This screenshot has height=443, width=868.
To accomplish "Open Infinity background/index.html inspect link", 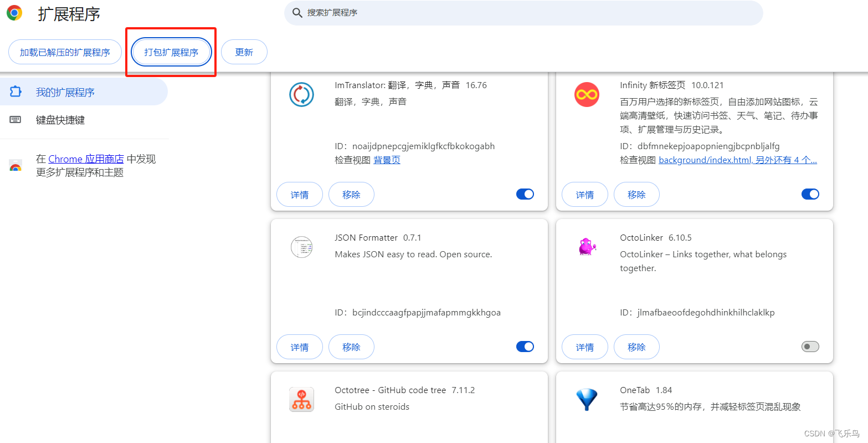I will [x=737, y=160].
